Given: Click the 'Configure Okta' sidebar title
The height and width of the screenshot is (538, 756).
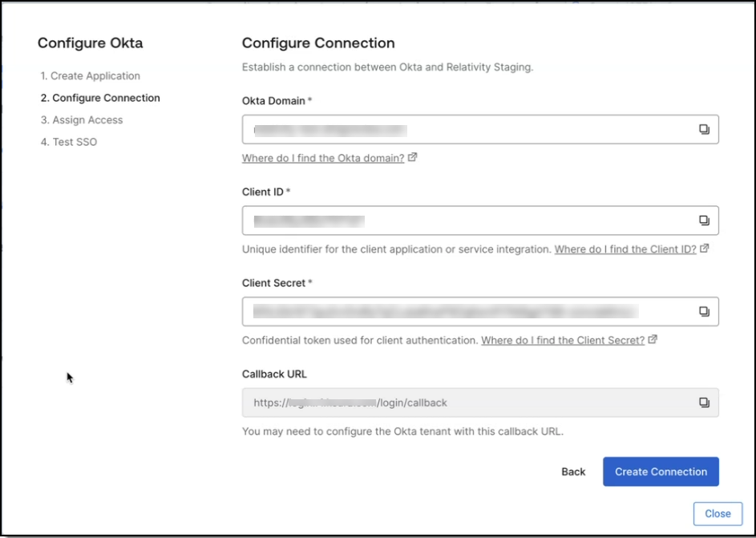Looking at the screenshot, I should click(x=90, y=43).
